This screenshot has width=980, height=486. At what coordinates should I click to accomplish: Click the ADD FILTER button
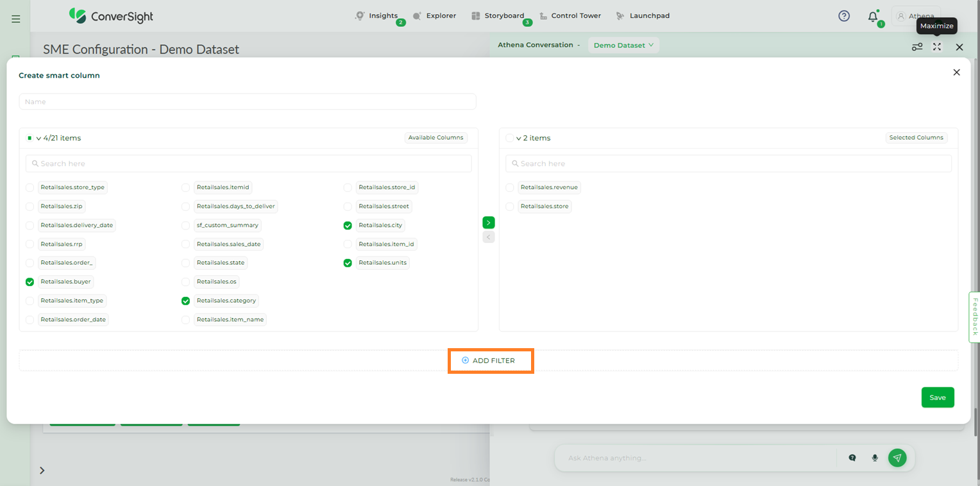click(x=491, y=361)
